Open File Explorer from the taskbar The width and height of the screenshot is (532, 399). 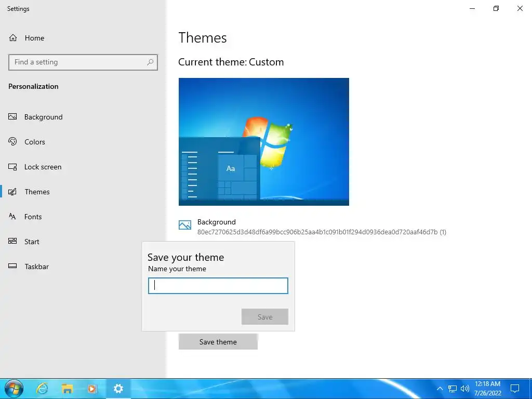coord(67,389)
